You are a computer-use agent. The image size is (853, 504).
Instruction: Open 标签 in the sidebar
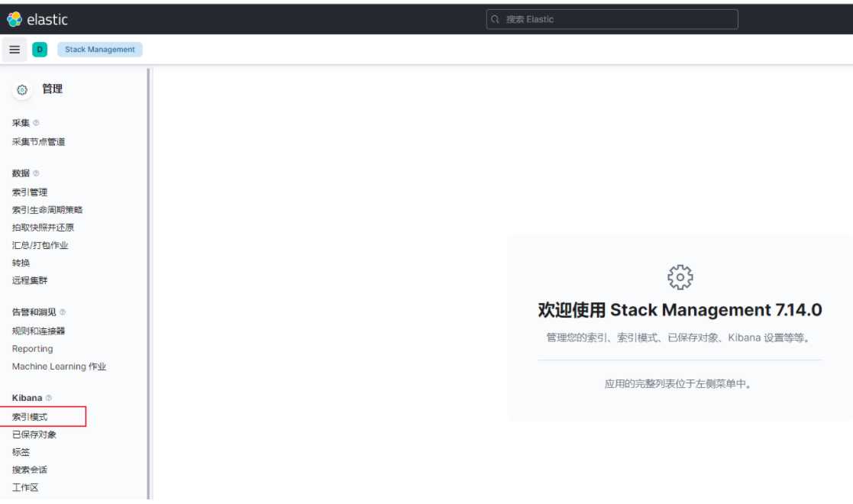(21, 452)
